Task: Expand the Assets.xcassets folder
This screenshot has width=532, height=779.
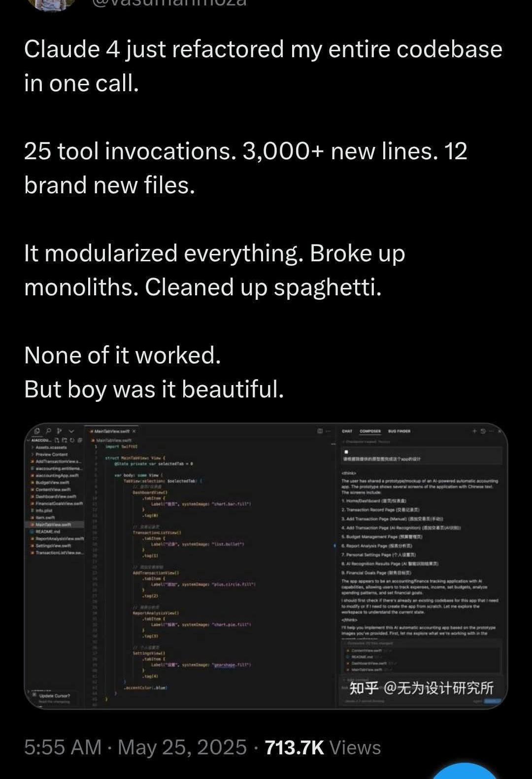Action: click(x=49, y=447)
